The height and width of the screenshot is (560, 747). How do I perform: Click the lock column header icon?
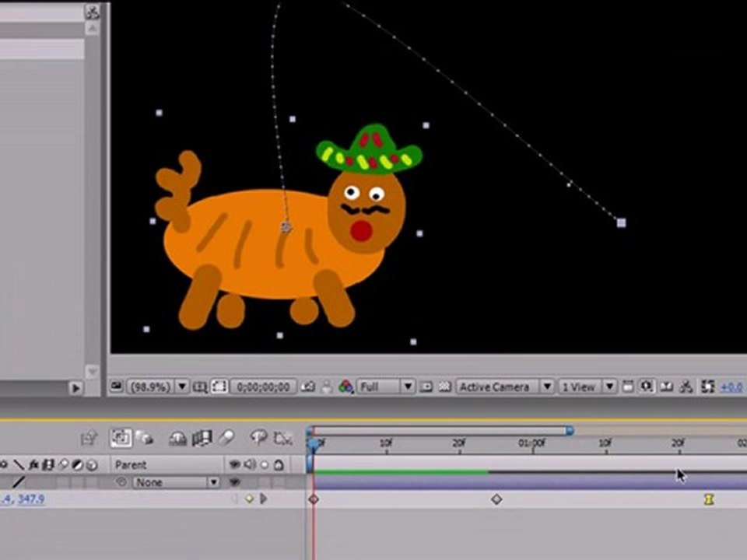coord(279,464)
